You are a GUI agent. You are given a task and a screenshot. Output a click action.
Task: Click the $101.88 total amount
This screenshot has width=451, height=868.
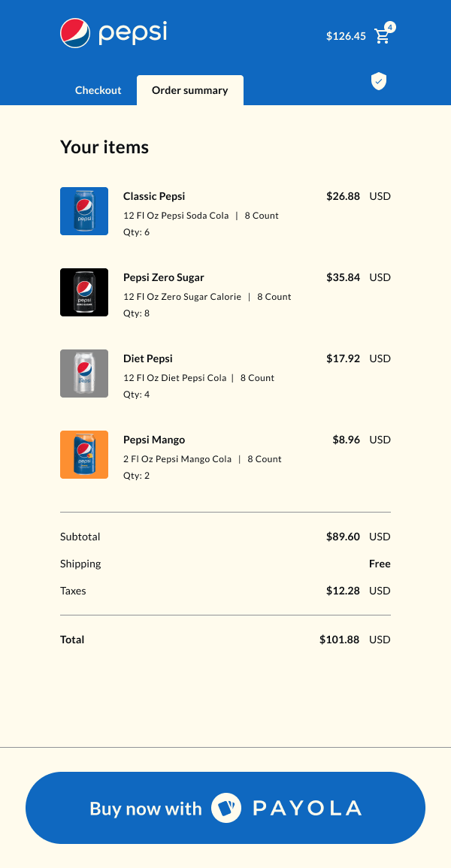(339, 640)
